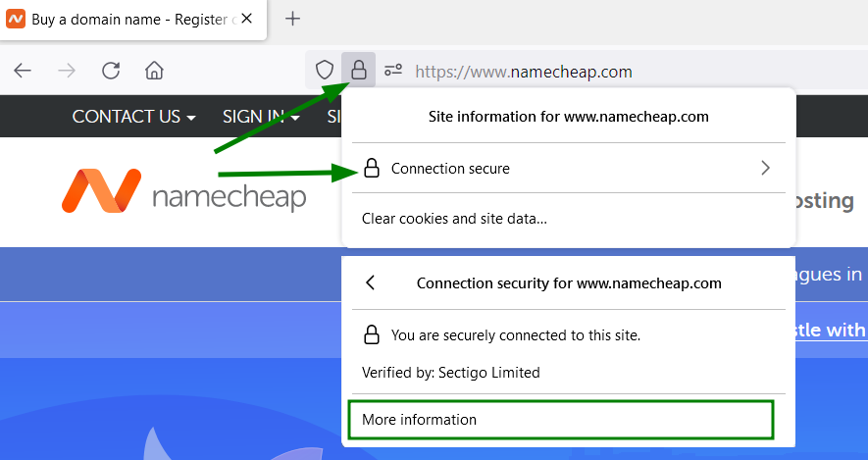Click the Namecheap logo

coord(183,191)
